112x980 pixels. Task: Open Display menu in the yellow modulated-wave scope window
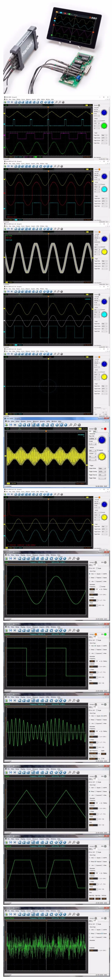23,422
